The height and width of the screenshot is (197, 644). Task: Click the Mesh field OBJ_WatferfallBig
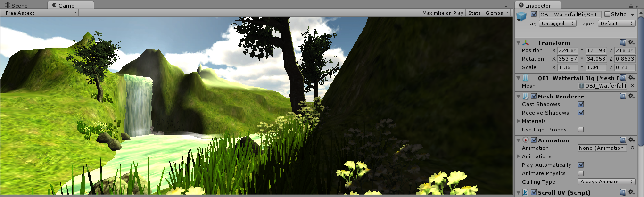(603, 86)
